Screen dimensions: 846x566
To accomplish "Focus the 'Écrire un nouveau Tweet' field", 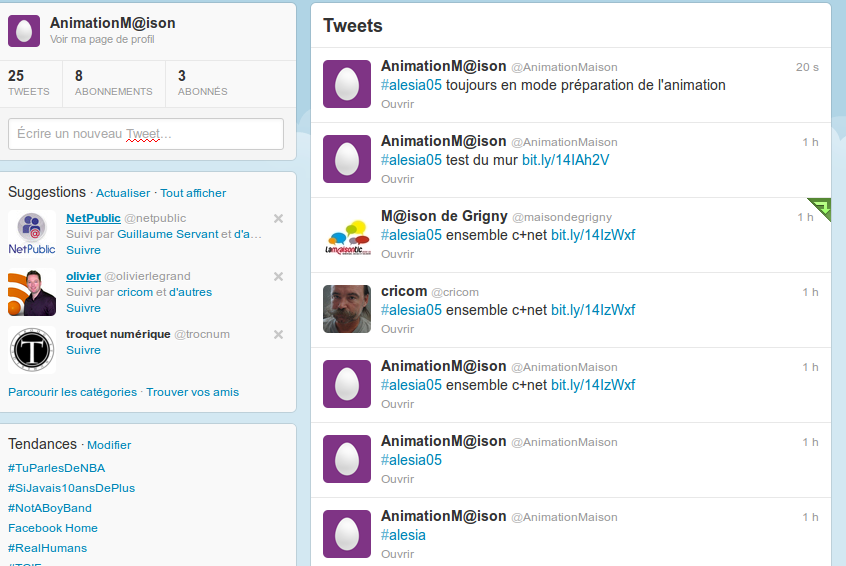I will coord(146,134).
